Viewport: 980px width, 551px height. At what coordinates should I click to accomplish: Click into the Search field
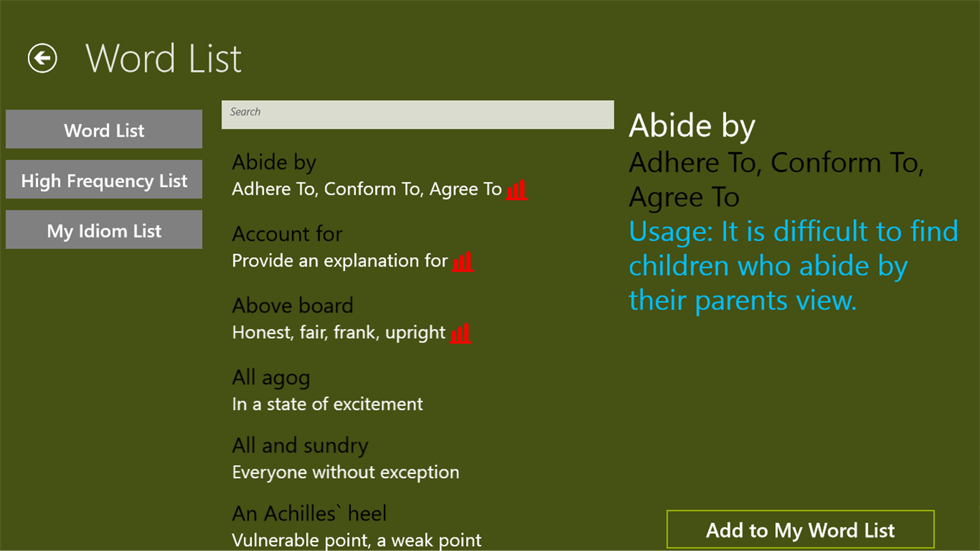(x=417, y=114)
